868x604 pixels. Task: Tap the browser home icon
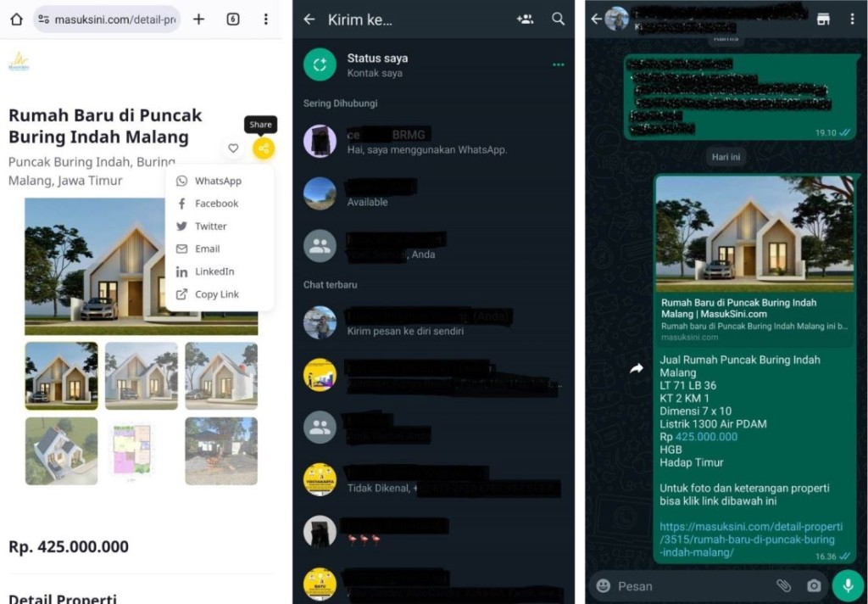click(x=17, y=20)
